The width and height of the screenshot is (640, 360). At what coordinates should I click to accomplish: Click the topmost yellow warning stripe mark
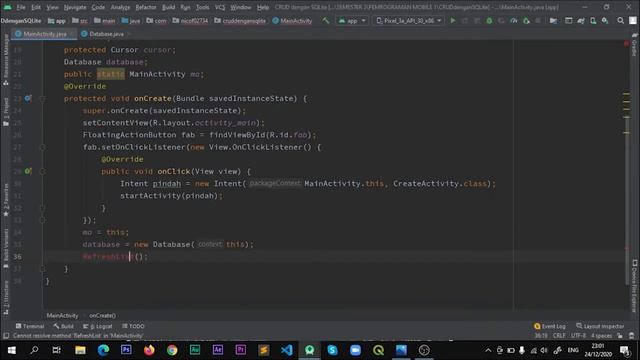click(x=626, y=94)
